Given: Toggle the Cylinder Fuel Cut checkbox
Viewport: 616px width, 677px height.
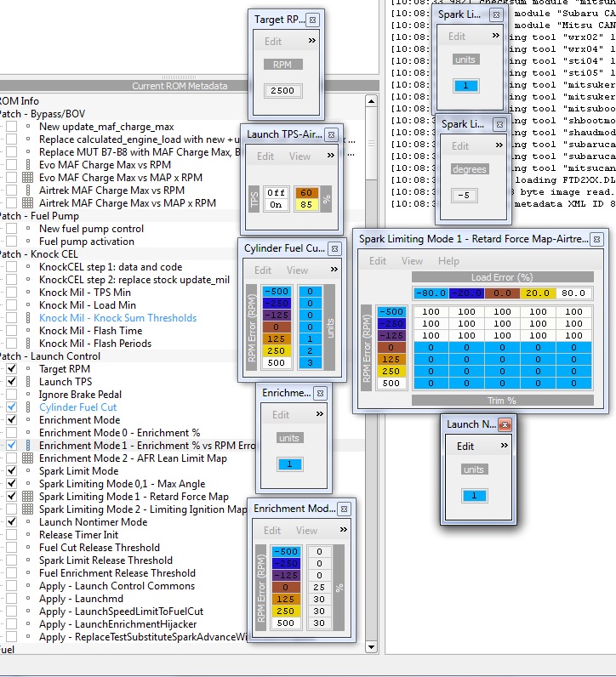Looking at the screenshot, I should click(x=12, y=407).
